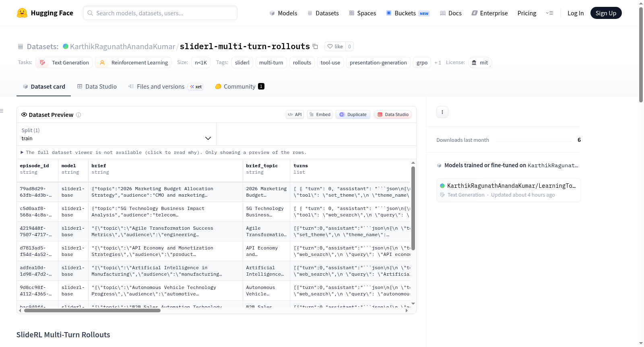Click Log In

576,13
